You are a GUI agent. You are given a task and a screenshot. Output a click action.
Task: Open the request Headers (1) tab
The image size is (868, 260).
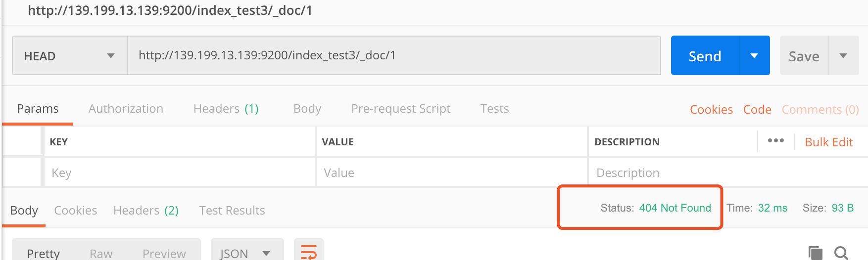tap(226, 109)
